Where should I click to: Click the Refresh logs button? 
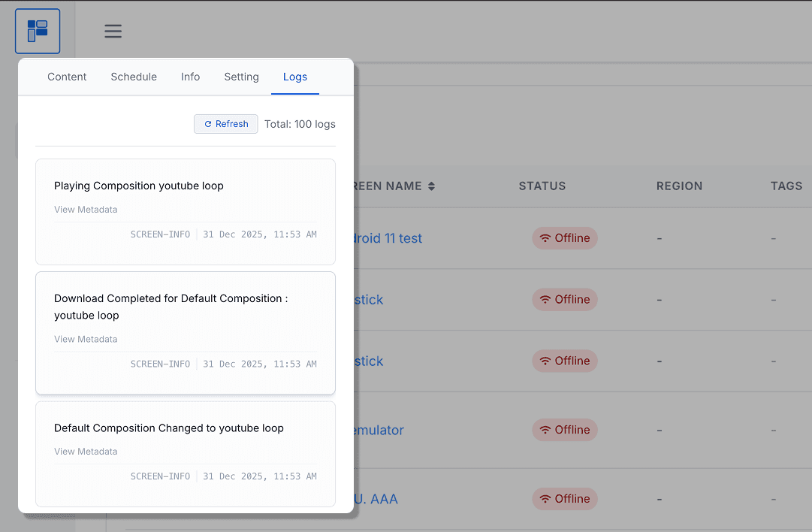(x=226, y=124)
